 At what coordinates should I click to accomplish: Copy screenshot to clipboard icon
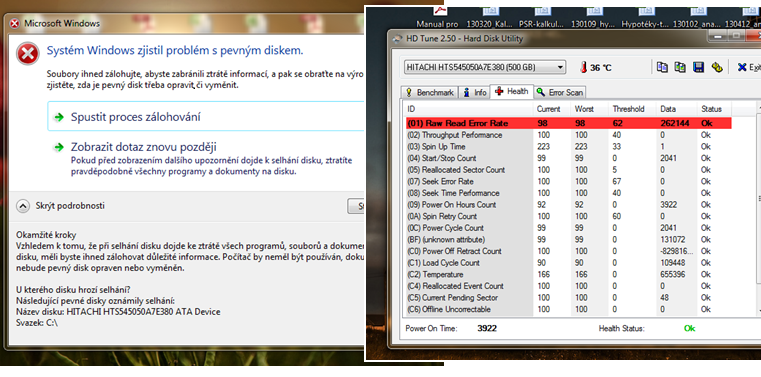click(680, 67)
